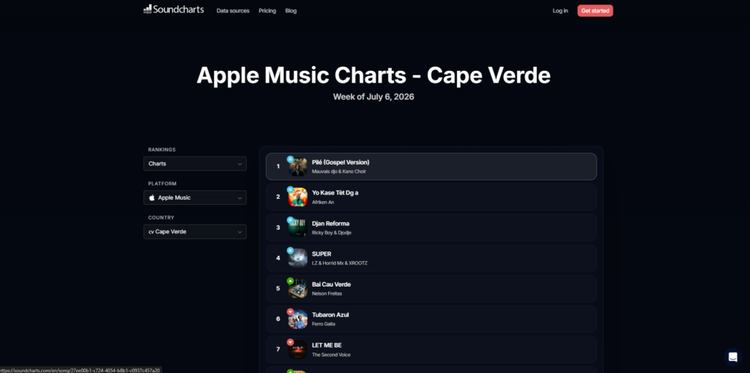This screenshot has height=373, width=750.
Task: Select the LET ME BE chart row
Action: pyautogui.click(x=431, y=350)
